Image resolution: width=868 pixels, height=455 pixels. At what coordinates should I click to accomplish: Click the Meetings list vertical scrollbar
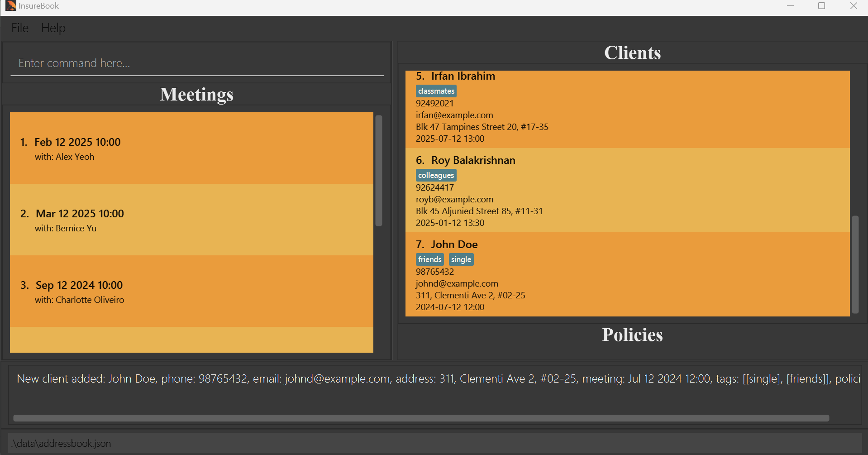click(379, 171)
